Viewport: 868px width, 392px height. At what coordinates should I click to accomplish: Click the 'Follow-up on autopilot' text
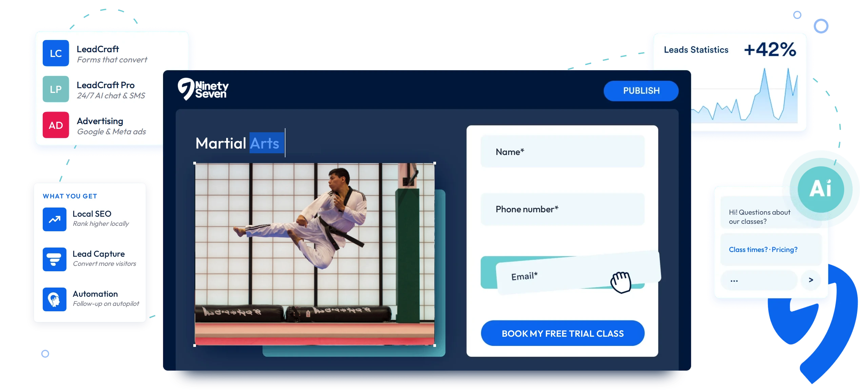point(106,304)
